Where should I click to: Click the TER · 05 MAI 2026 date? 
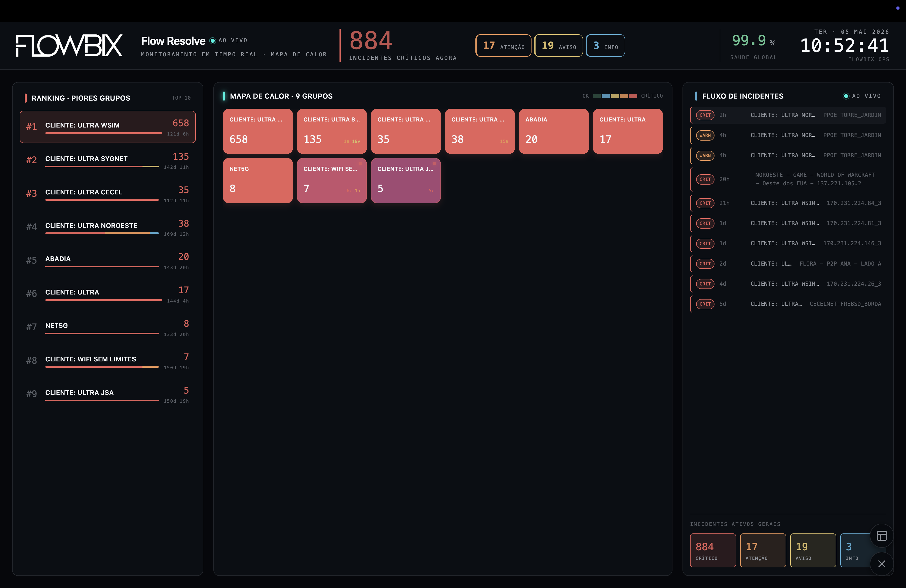point(852,32)
